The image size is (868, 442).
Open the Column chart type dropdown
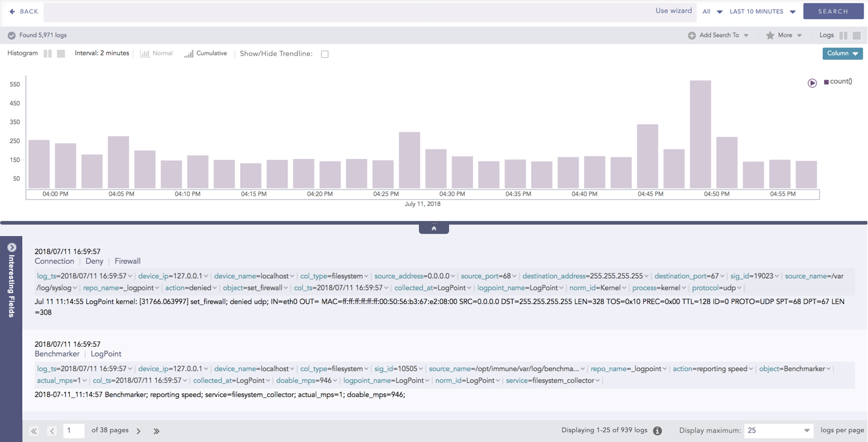842,54
